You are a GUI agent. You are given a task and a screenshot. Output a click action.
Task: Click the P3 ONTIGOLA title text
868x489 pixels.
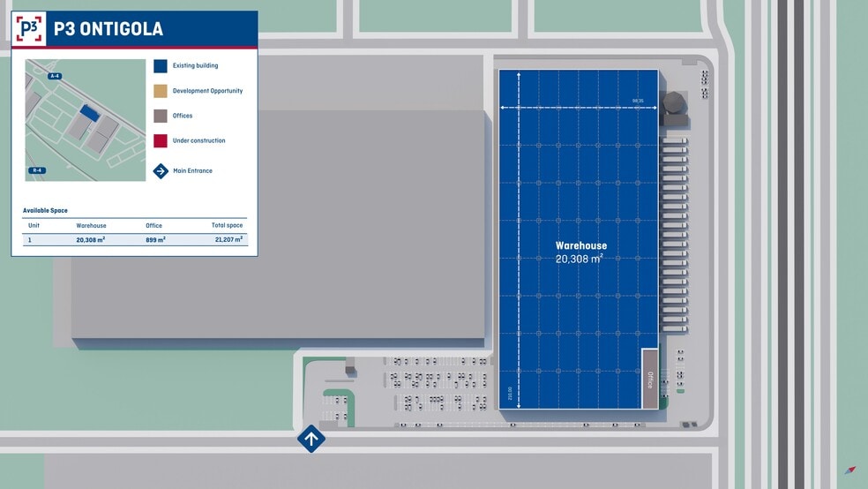pyautogui.click(x=108, y=29)
